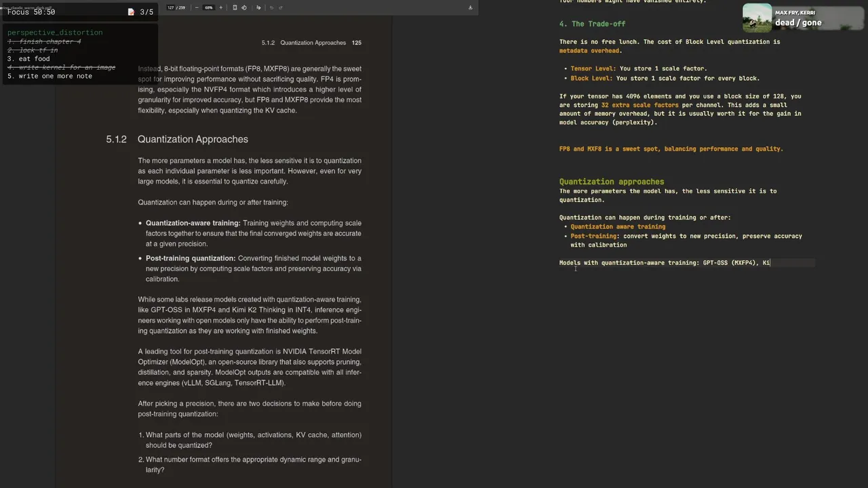
Task: Click the download icon in PDF toolbar
Action: click(x=470, y=7)
